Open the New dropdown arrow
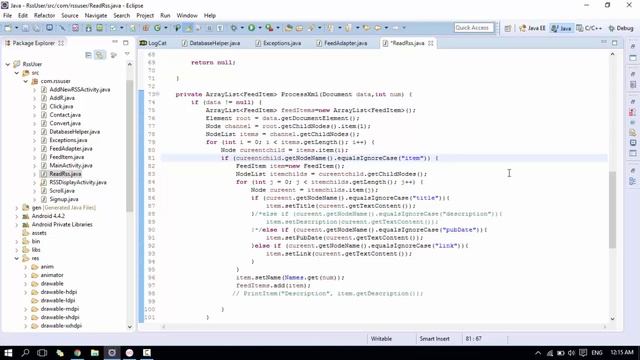Viewport: 640px width, 360px height. point(16,28)
